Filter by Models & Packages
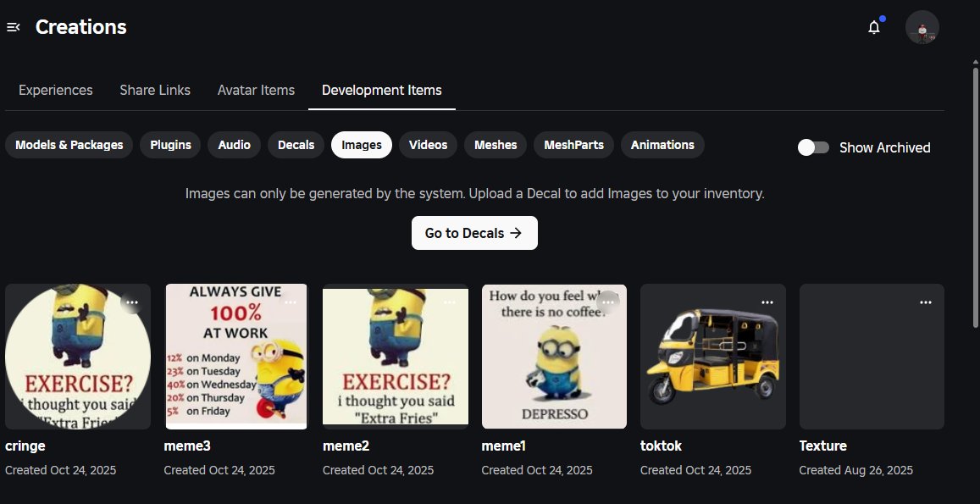This screenshot has height=504, width=980. (69, 145)
